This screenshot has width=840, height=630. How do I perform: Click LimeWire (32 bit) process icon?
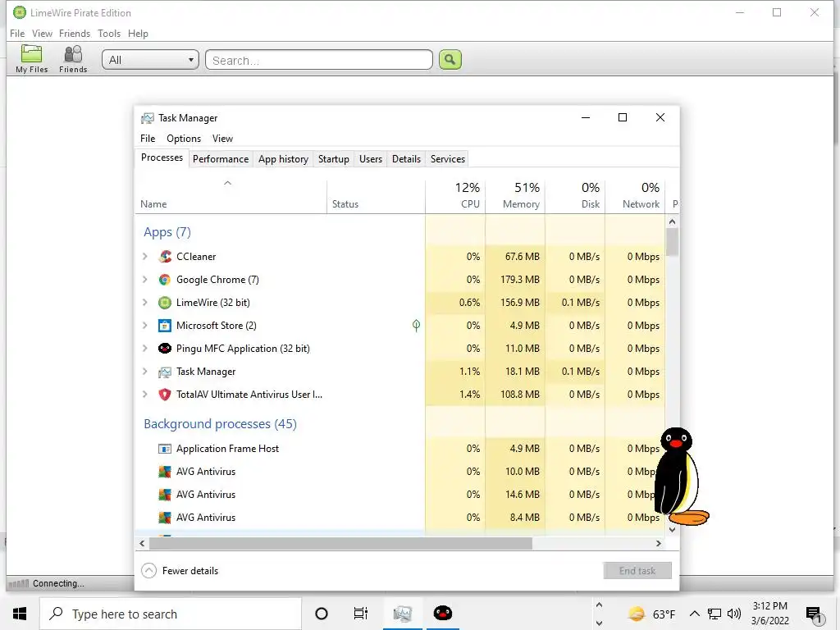(165, 303)
